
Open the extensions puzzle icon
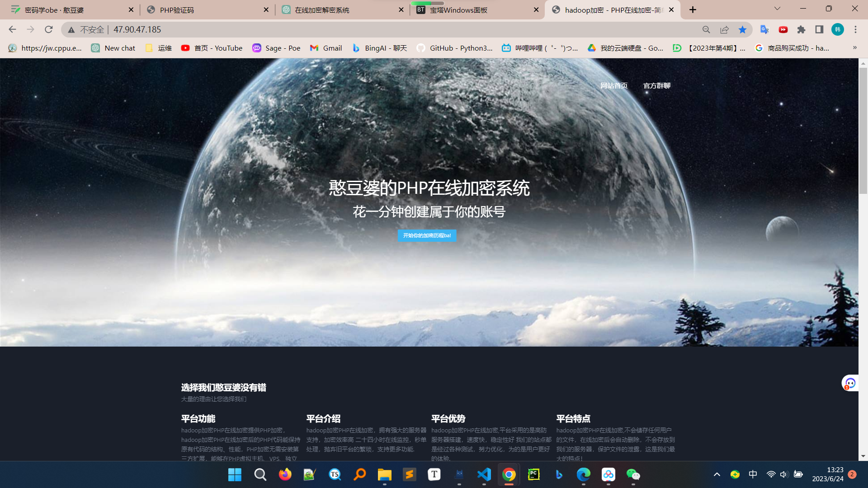pyautogui.click(x=801, y=29)
